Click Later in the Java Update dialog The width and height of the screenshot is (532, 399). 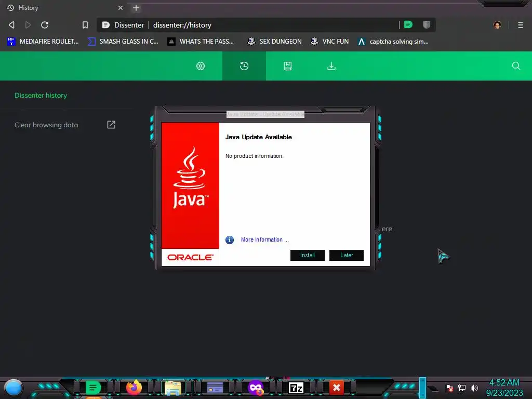pyautogui.click(x=347, y=255)
